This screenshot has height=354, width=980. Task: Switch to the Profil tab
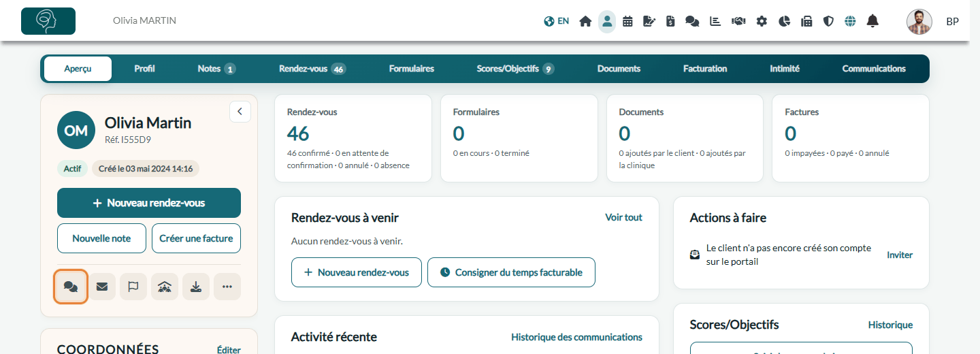coord(144,69)
